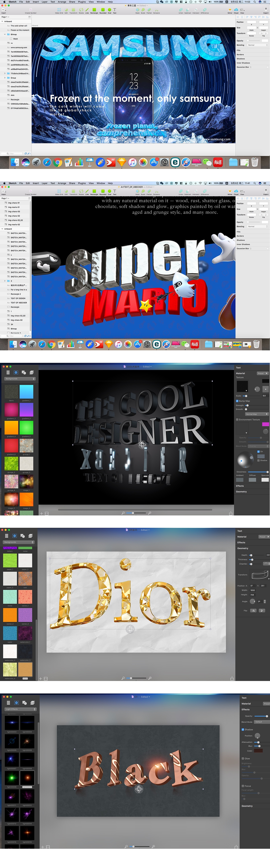
Task: Open Blend Mode Default dropdown in Black window
Action: (x=262, y=722)
